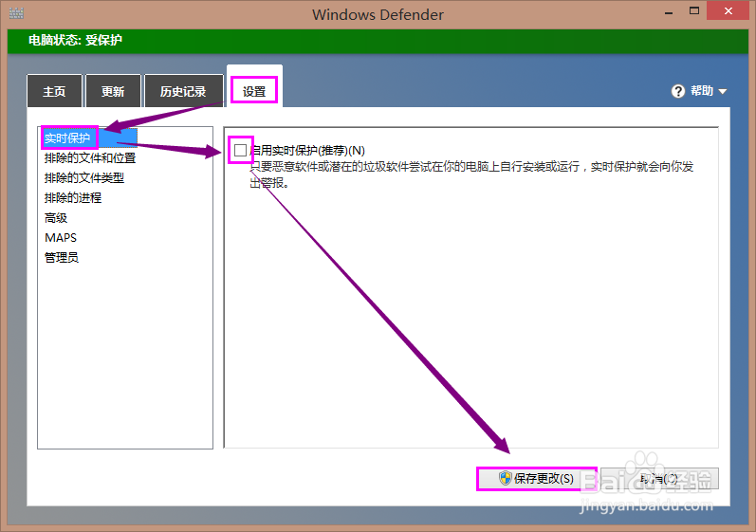Click the real-time protection description text
Image resolution: width=756 pixels, height=532 pixels.
pyautogui.click(x=471, y=174)
